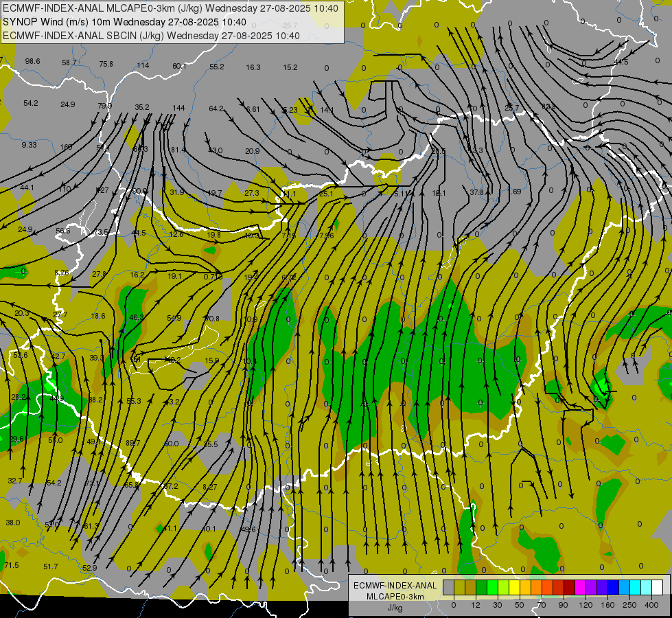Click the pure blue swatch right of 160
Image resolution: width=672 pixels, height=618 pixels.
point(613,588)
